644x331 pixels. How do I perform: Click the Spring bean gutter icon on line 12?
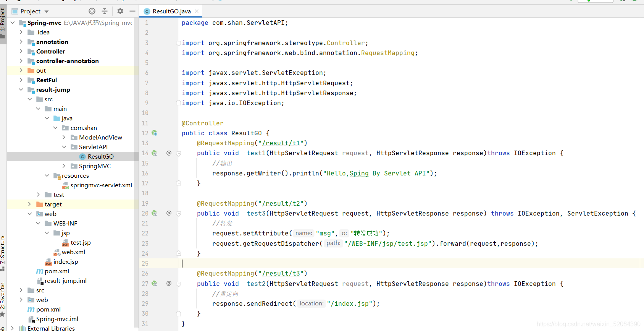155,133
